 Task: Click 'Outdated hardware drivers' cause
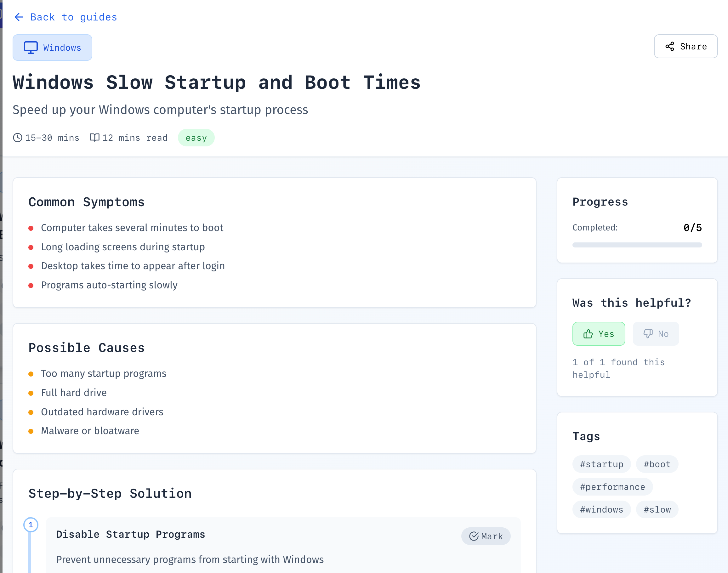click(x=102, y=412)
